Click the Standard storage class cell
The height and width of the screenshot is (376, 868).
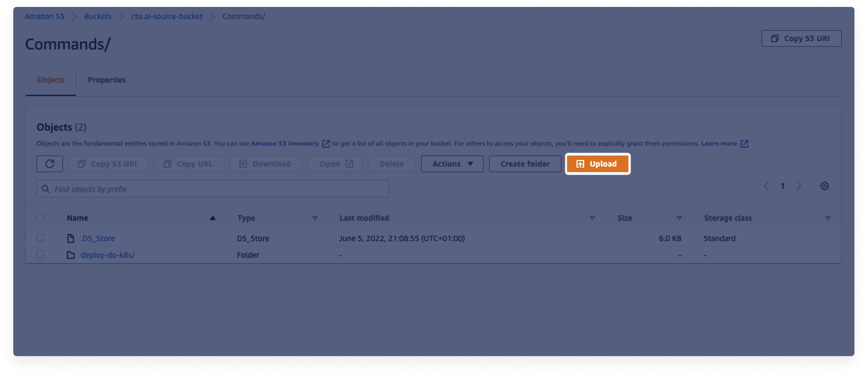coord(719,238)
